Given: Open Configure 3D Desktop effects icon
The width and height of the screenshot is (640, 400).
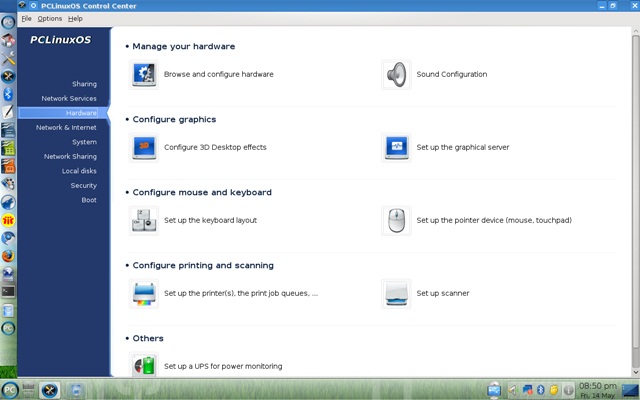Looking at the screenshot, I should [144, 147].
